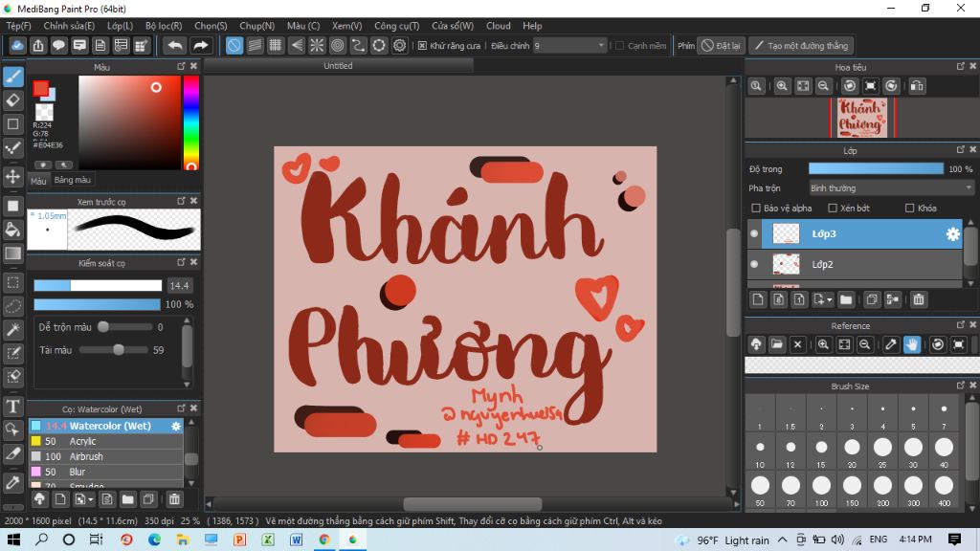Image resolution: width=980 pixels, height=551 pixels.
Task: Open the Điều chỉnh correction dropdown
Action: pos(570,46)
